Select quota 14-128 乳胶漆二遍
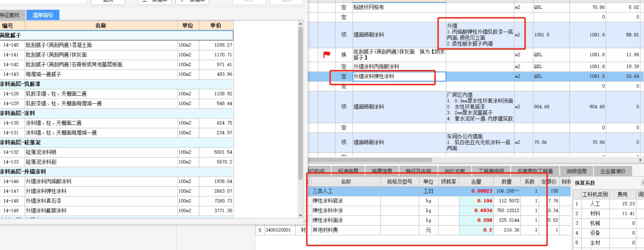The image size is (644, 250). click(116, 94)
